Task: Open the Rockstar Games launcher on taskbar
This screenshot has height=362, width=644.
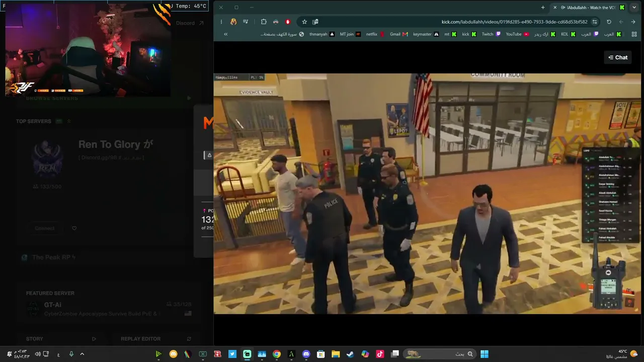Action: [x=217, y=354]
